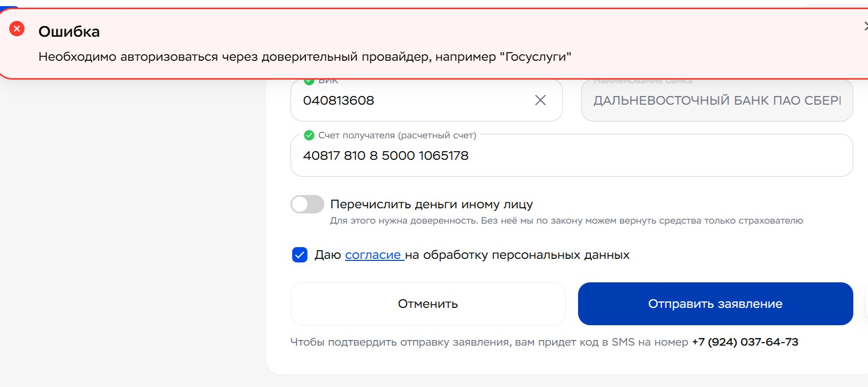Uncheck the personal data consent checkbox
Image resolution: width=868 pixels, height=387 pixels.
(x=300, y=255)
